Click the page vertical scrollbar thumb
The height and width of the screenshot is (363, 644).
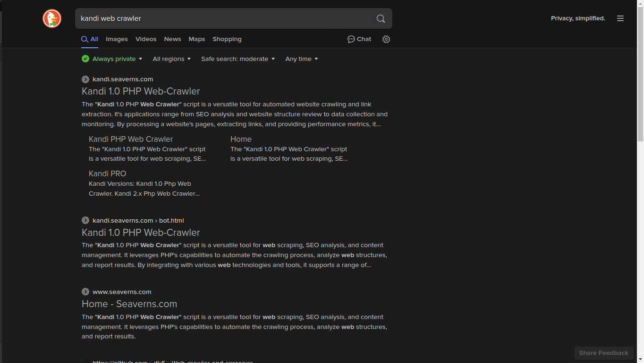(x=640, y=74)
